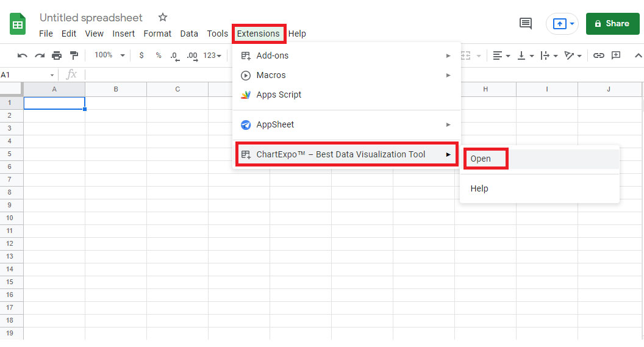Print the spreadsheet using printer icon
The height and width of the screenshot is (347, 644).
click(x=57, y=55)
